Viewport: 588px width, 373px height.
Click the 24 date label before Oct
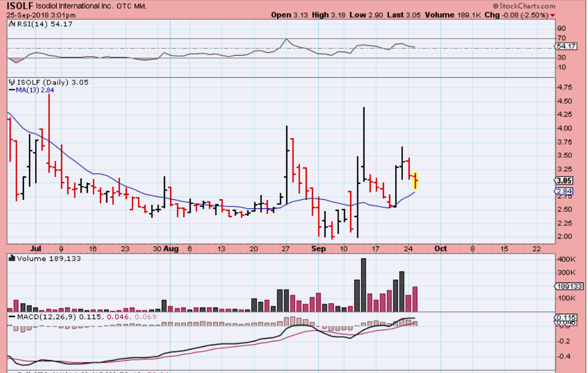408,249
